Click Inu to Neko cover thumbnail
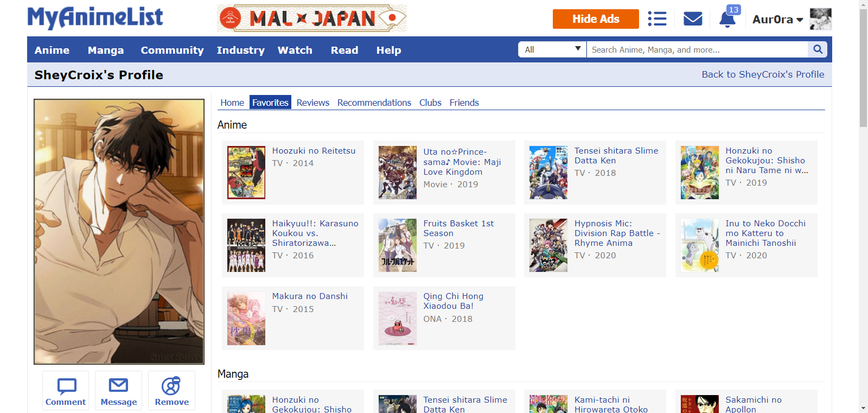868x413 pixels. (x=700, y=245)
